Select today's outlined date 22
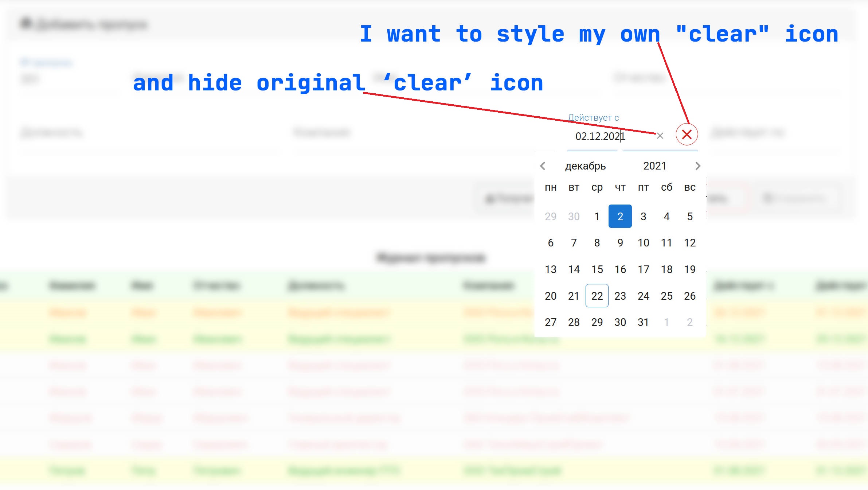The image size is (868, 490). click(597, 296)
